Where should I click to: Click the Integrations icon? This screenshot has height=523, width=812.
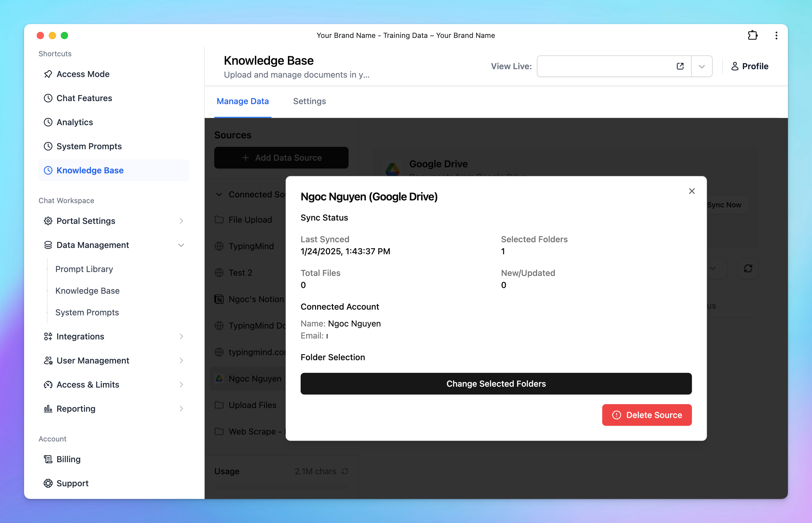[48, 336]
